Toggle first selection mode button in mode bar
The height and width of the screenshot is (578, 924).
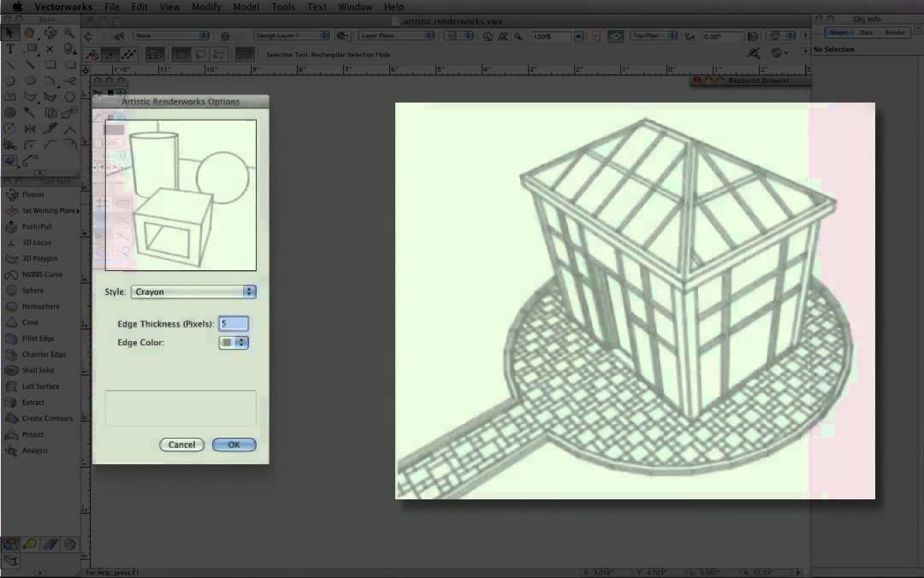click(x=92, y=55)
